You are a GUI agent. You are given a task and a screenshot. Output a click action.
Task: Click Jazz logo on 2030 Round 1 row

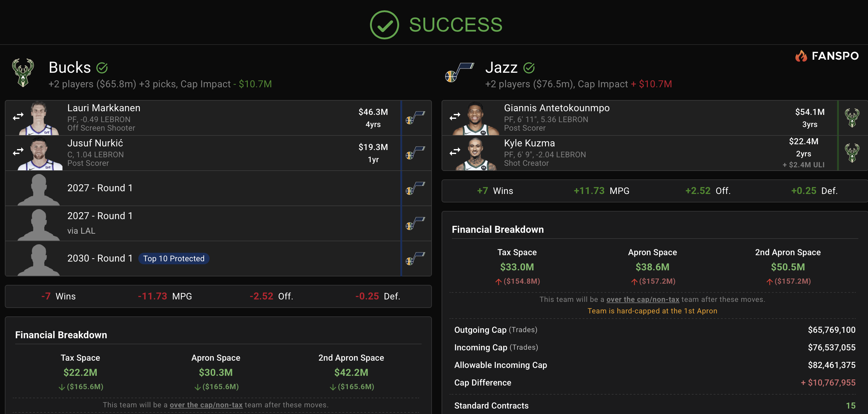(415, 258)
